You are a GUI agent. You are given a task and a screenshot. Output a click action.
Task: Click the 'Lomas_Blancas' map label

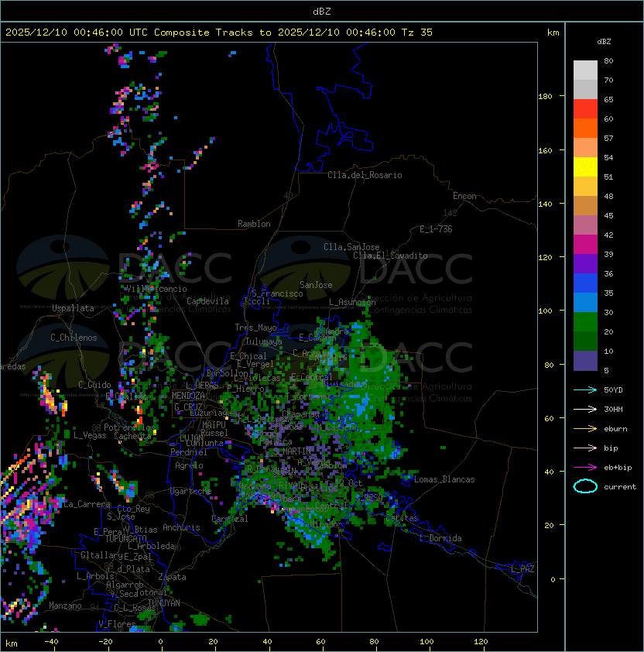444,479
